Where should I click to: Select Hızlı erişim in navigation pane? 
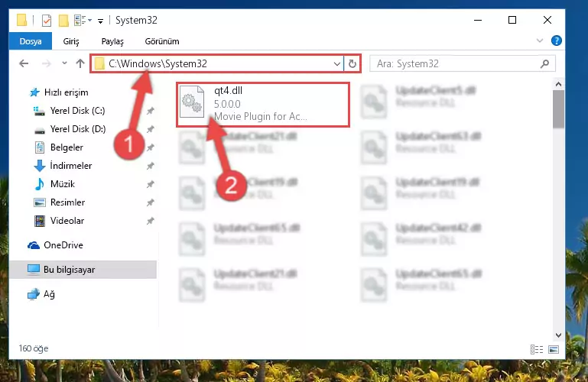59,92
